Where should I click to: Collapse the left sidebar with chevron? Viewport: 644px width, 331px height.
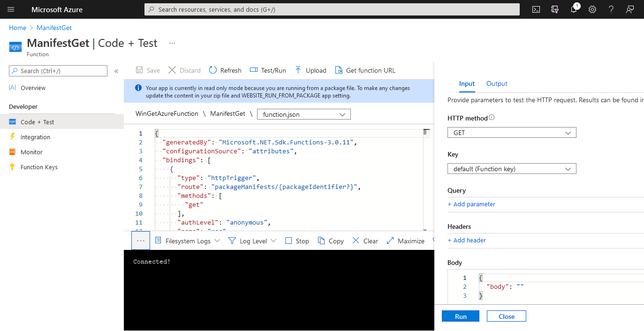click(116, 71)
